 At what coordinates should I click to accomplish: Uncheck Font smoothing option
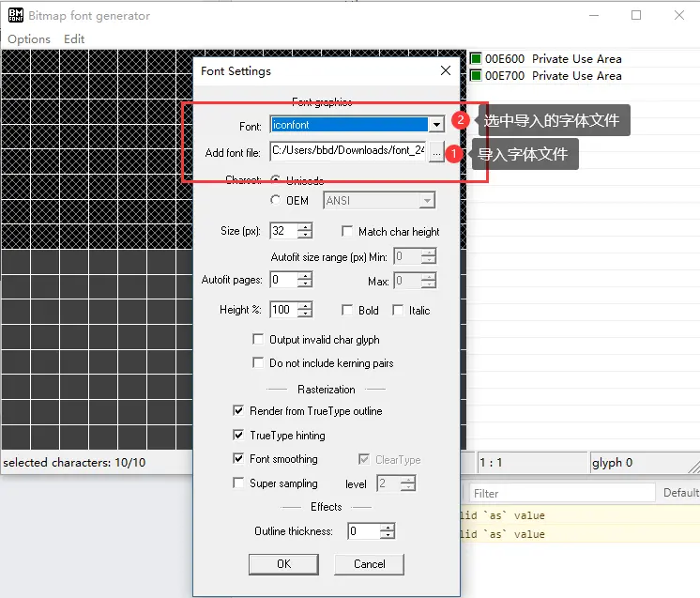238,458
